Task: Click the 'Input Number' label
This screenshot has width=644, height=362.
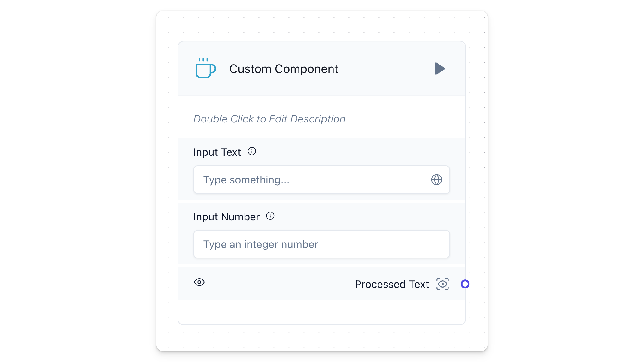Action: 226,217
